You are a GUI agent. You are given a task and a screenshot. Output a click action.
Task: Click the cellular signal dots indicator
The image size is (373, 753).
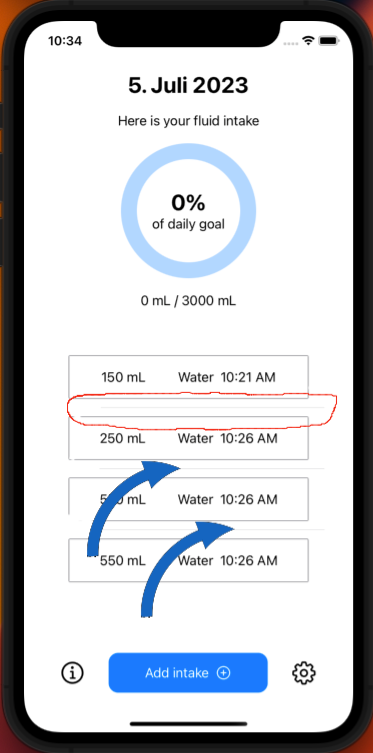[291, 43]
